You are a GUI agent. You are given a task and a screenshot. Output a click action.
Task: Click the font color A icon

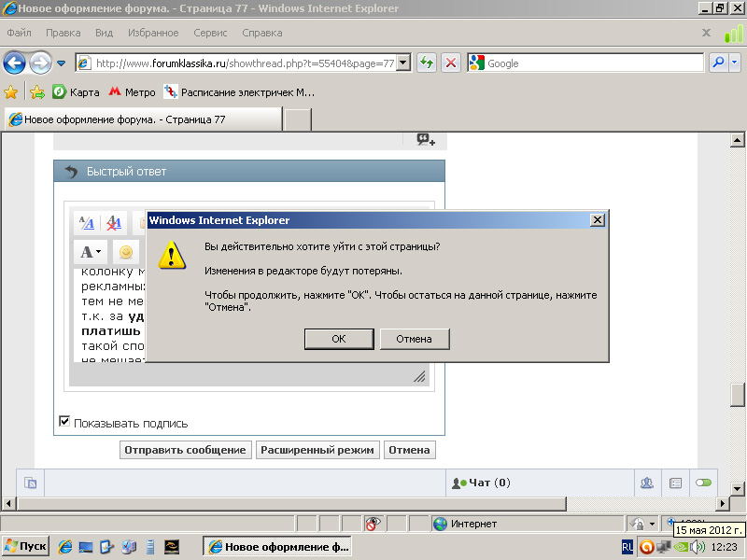90,252
